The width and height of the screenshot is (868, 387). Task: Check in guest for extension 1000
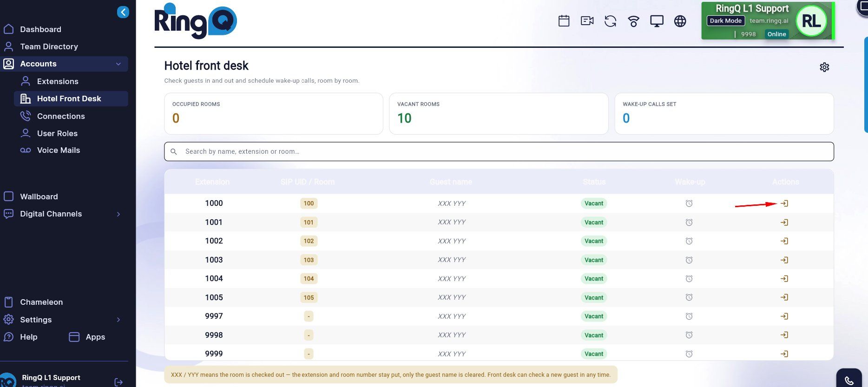[784, 203]
